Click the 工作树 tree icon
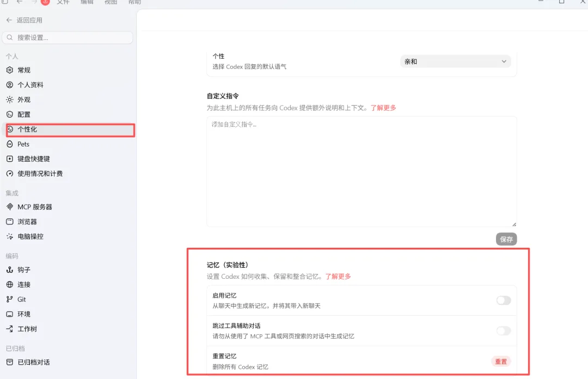588x379 pixels. [10, 329]
